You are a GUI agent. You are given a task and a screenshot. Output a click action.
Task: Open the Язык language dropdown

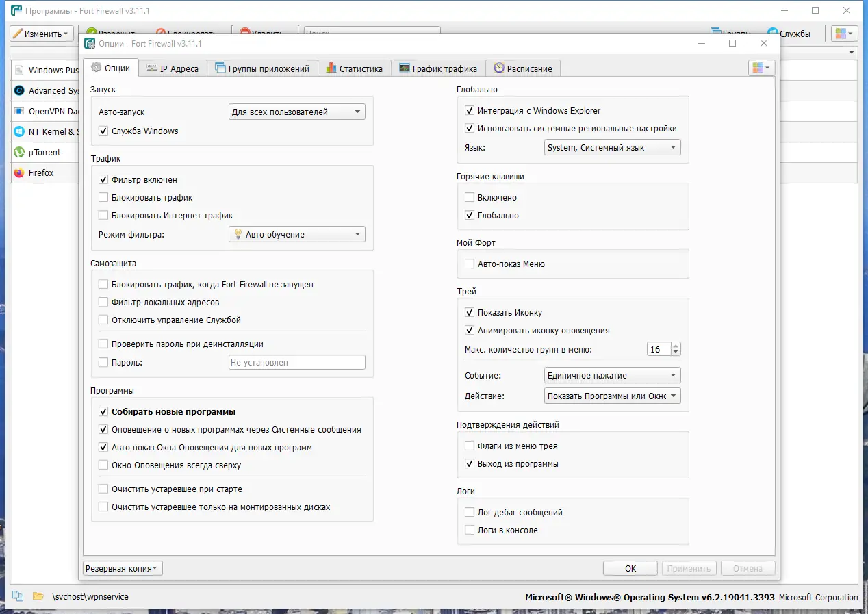click(612, 147)
